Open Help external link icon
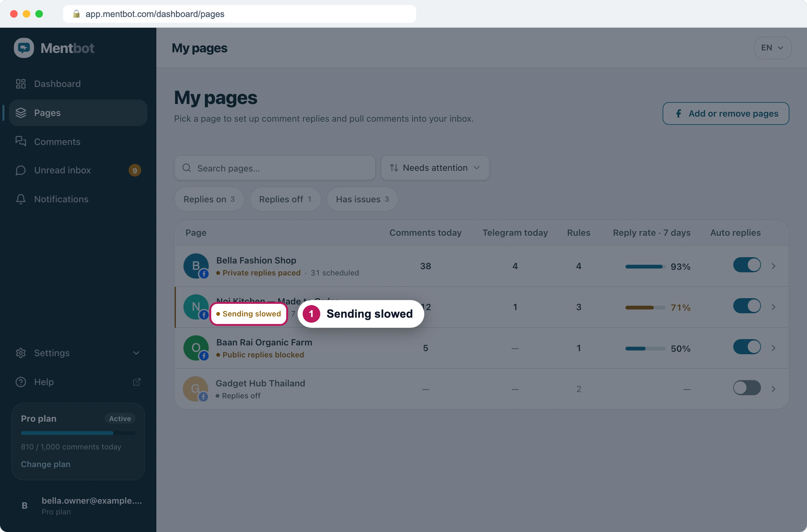 [136, 382]
